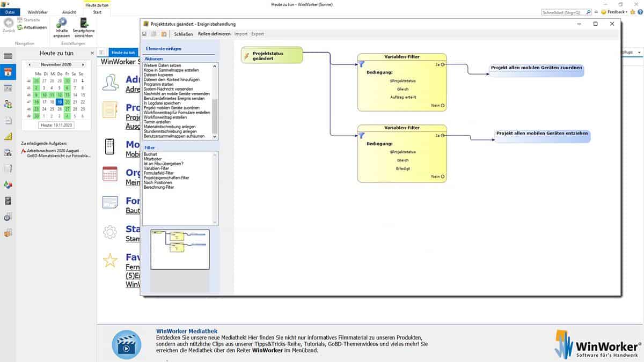The width and height of the screenshot is (644, 362).
Task: Switch to the Ansicht ribbon tab
Action: (x=69, y=12)
